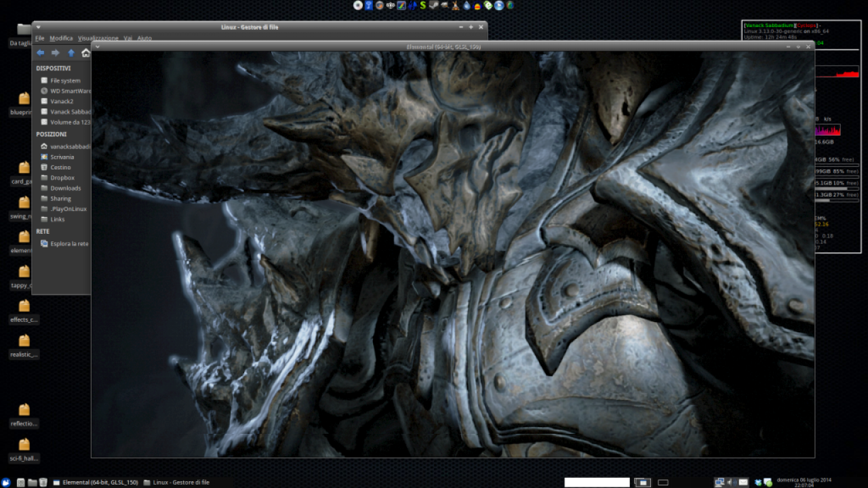Launch the Steam icon in top dock
Screen dimensions: 868x488
tap(433, 5)
